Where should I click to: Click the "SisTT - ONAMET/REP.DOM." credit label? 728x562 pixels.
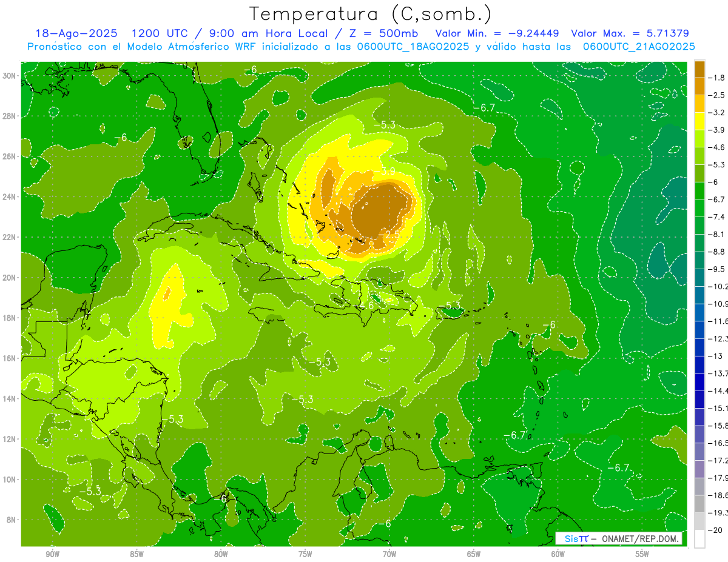coord(618,538)
